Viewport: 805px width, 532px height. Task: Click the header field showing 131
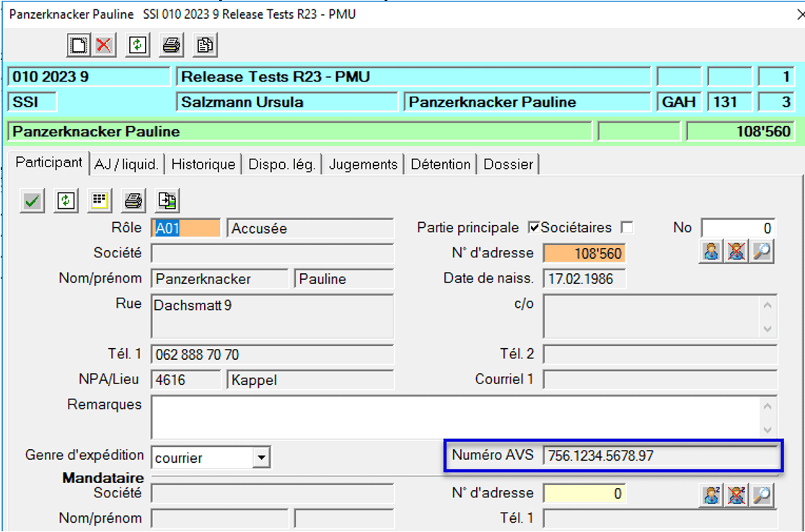(x=729, y=102)
